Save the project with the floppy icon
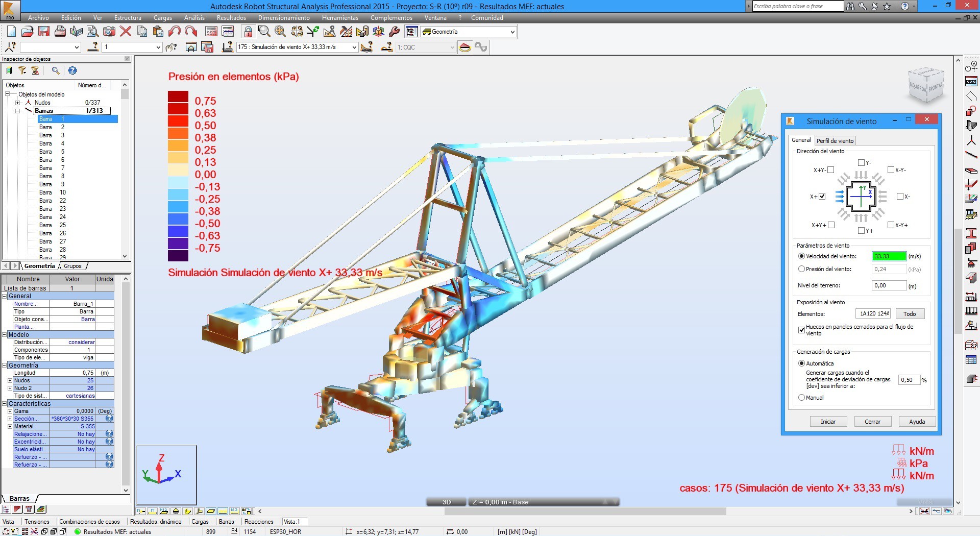The width and height of the screenshot is (980, 536). [x=44, y=32]
